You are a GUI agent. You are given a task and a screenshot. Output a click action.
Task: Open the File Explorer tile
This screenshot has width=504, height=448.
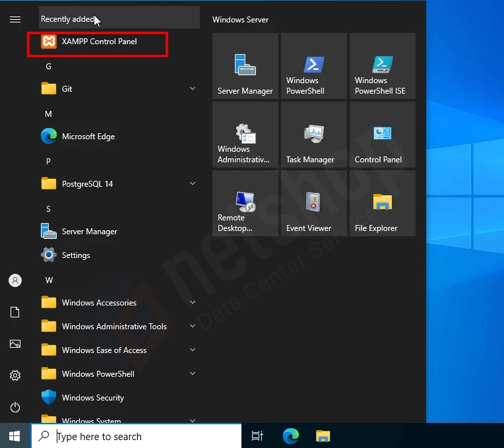point(383,203)
